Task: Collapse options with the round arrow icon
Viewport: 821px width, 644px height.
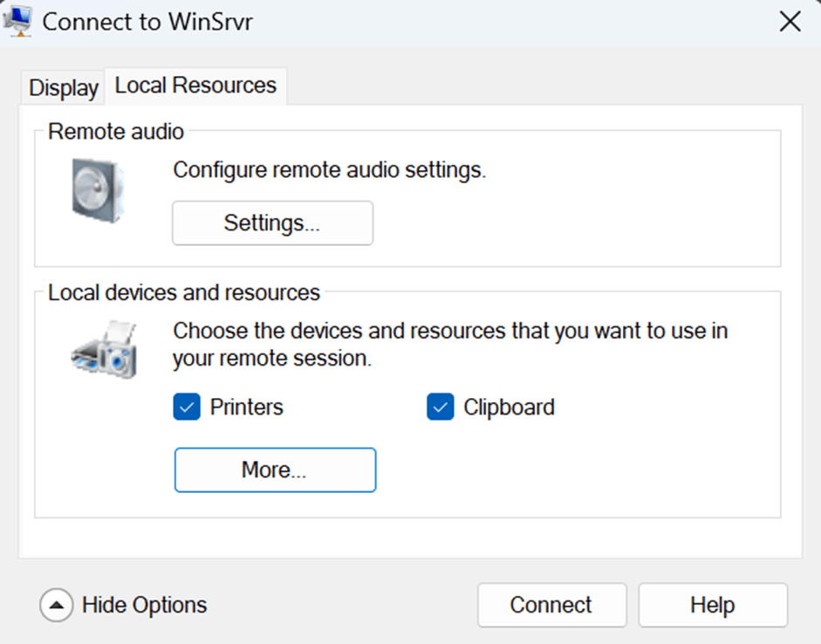Action: pyautogui.click(x=56, y=606)
